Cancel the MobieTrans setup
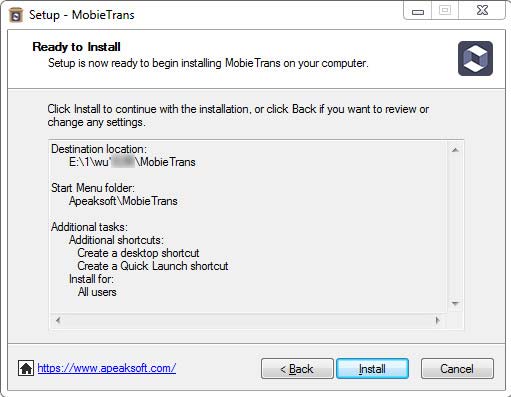 pos(457,369)
